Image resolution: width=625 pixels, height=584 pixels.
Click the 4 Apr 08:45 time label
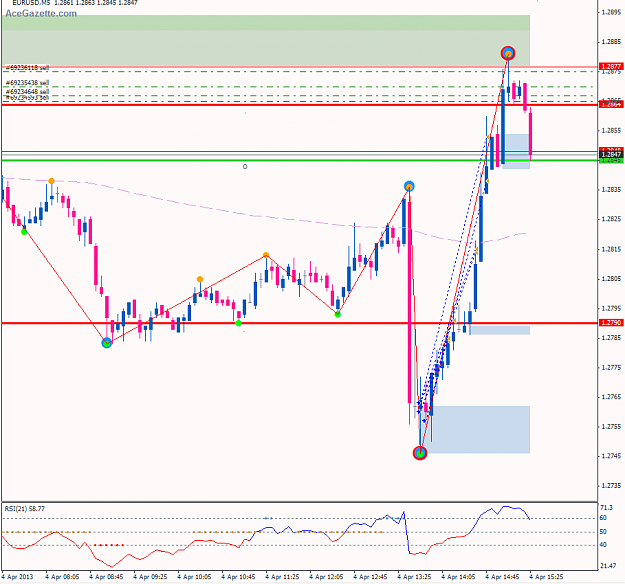(106, 577)
